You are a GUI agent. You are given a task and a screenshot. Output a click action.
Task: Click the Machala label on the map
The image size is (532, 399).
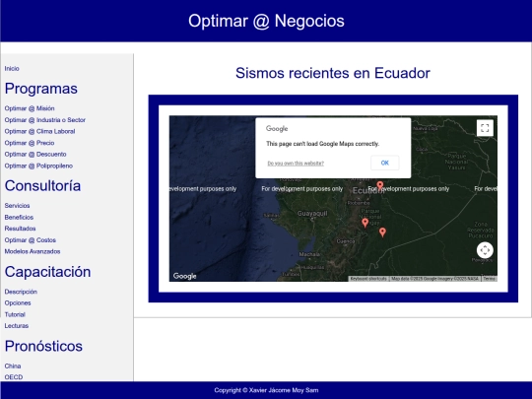tap(309, 254)
